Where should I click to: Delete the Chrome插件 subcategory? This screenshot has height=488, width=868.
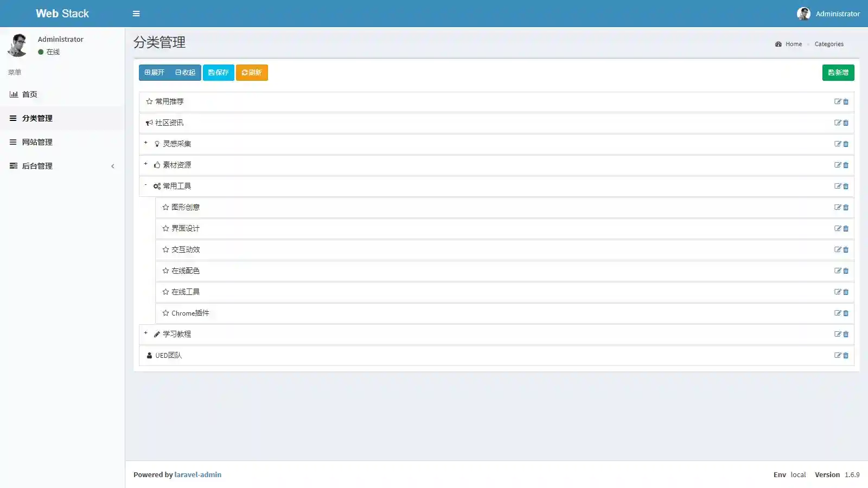846,313
